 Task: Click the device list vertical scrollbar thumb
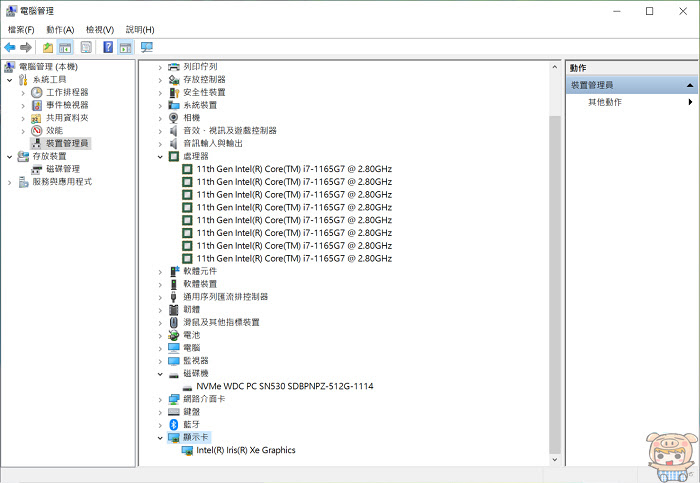tap(554, 284)
